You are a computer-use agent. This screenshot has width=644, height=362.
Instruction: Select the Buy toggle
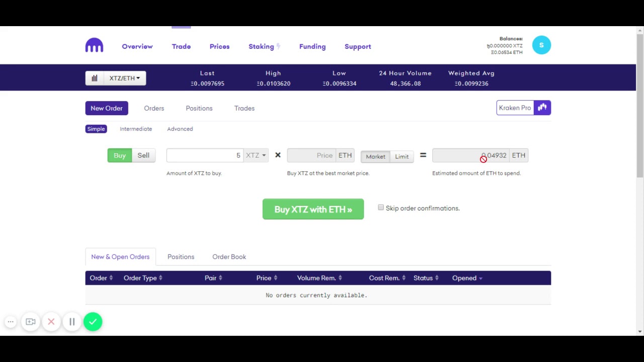pyautogui.click(x=120, y=155)
